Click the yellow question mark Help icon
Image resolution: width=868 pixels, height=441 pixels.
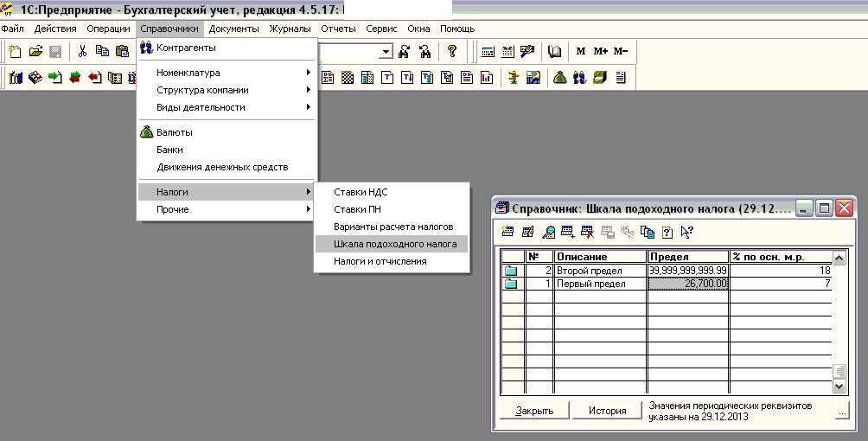(x=452, y=52)
